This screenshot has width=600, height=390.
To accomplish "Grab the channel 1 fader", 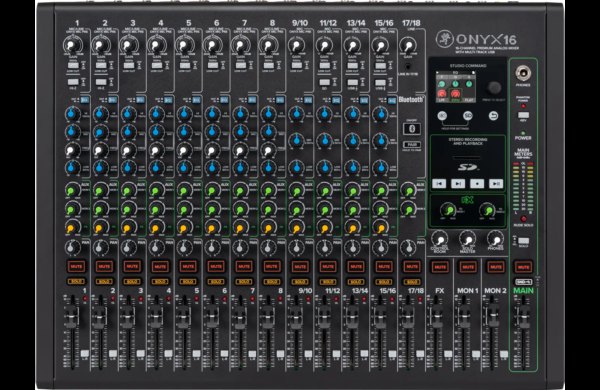I will point(72,316).
